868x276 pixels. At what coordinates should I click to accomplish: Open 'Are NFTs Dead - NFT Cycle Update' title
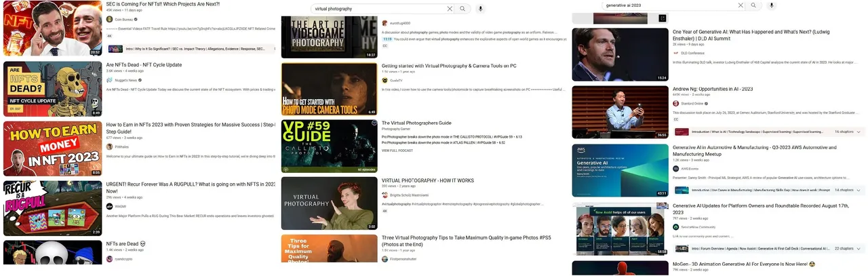(144, 65)
